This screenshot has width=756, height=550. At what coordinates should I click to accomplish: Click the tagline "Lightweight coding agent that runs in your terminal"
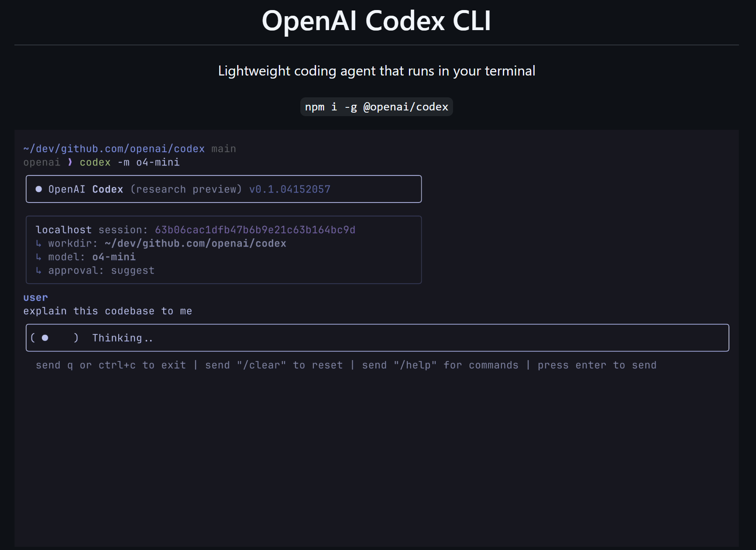pyautogui.click(x=376, y=71)
